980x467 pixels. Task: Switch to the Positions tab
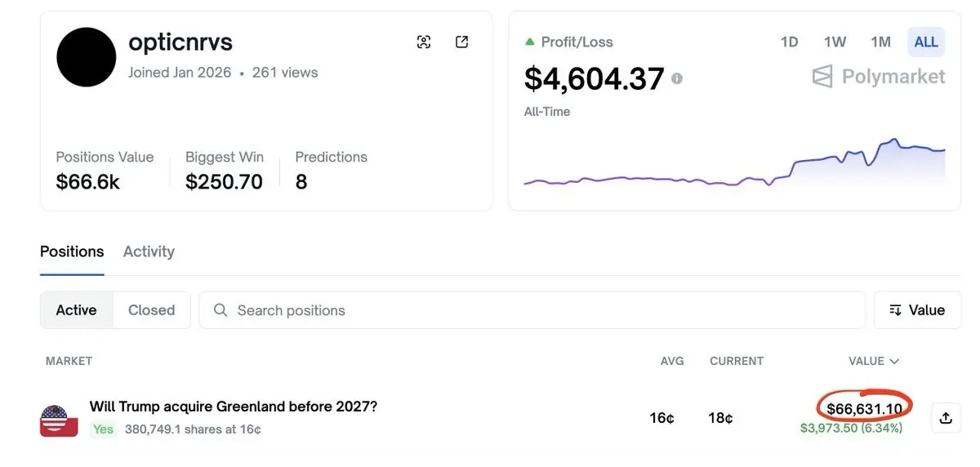[x=72, y=251]
